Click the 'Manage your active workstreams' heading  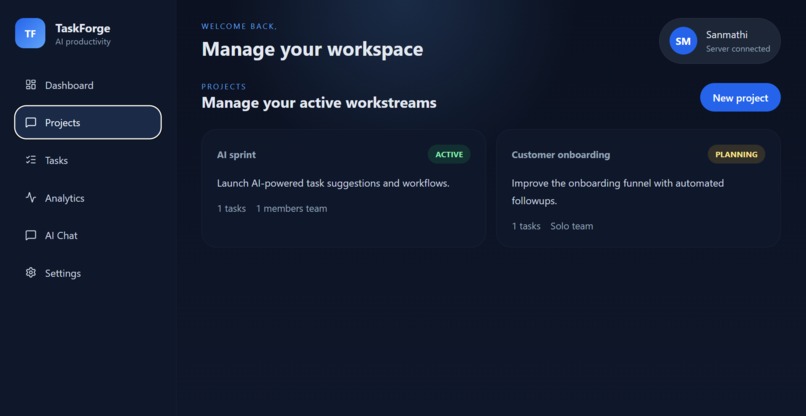point(319,103)
